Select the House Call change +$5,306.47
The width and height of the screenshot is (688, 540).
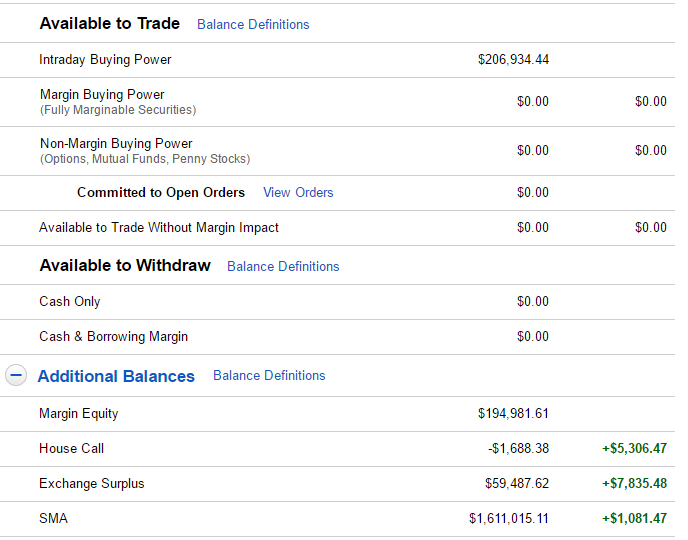(x=634, y=448)
